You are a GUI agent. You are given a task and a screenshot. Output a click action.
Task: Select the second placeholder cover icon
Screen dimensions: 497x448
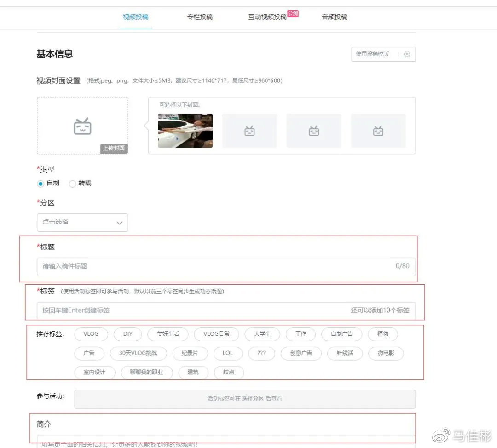pos(249,131)
